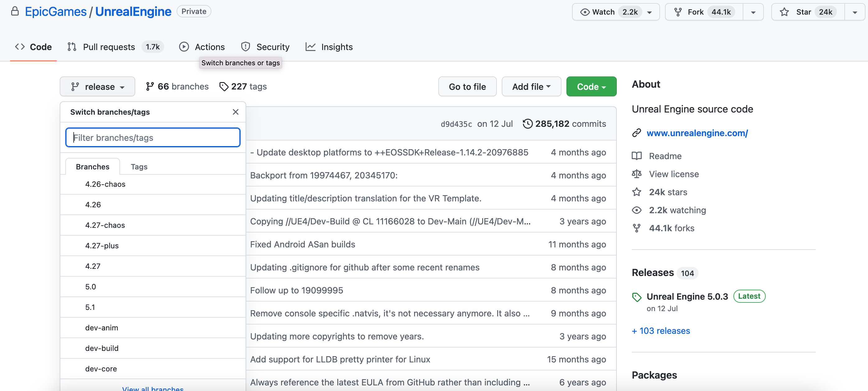Click the Insights graph icon
This screenshot has height=391, width=868.
[310, 47]
